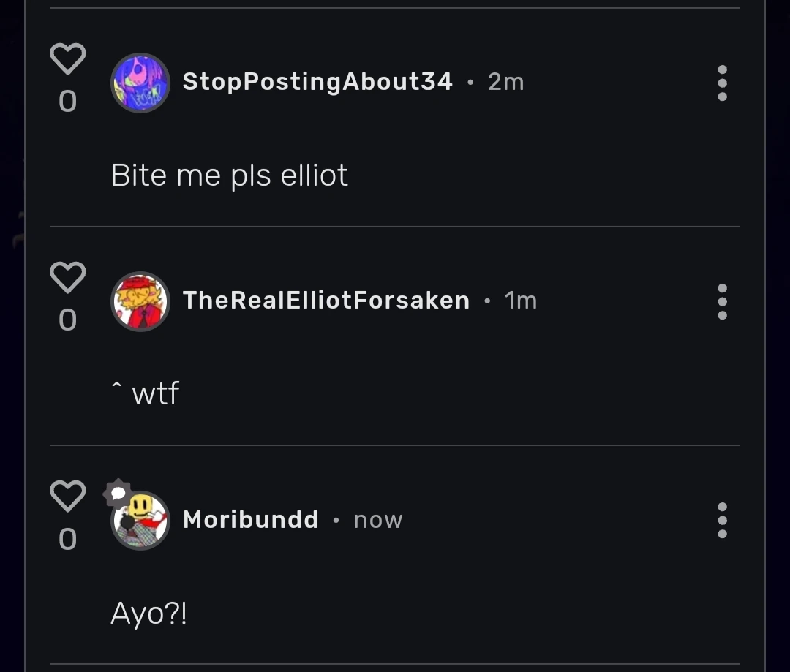Like TheRealElliotForsaken's comment with the heart

[67, 276]
